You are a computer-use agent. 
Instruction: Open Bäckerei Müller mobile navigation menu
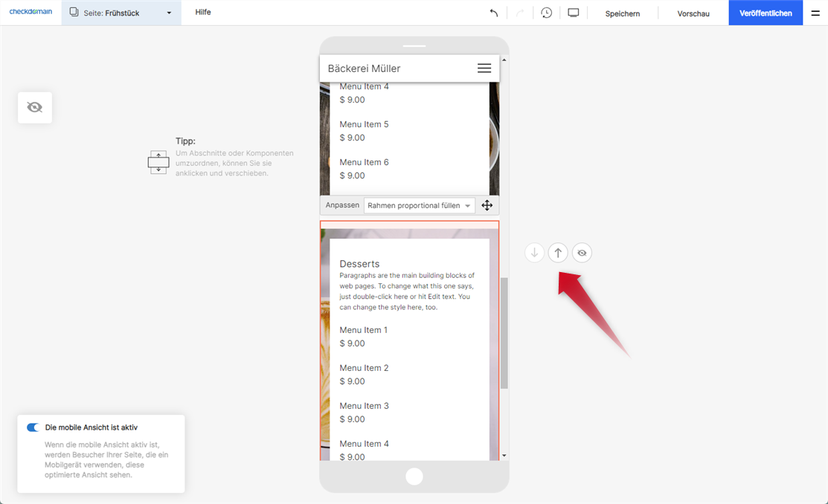click(484, 68)
